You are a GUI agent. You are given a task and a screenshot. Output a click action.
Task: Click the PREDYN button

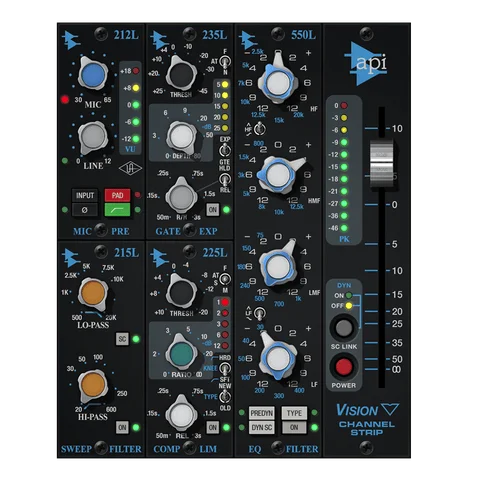click(262, 413)
